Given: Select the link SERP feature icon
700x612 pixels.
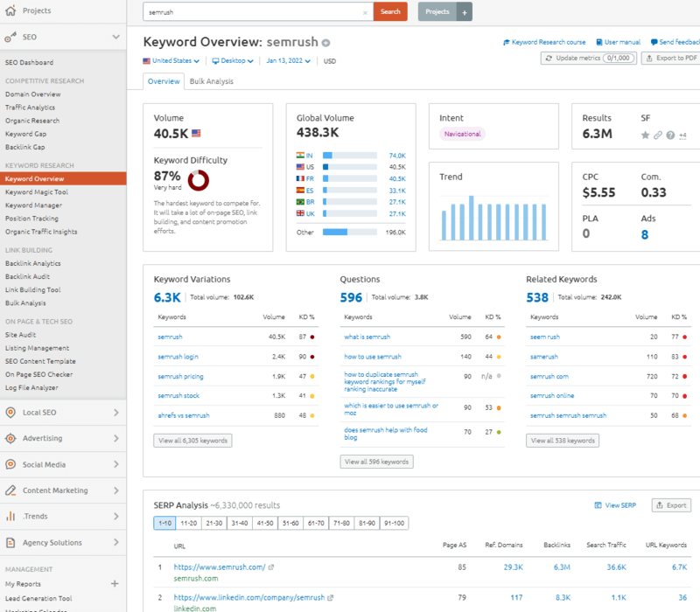Looking at the screenshot, I should (657, 136).
